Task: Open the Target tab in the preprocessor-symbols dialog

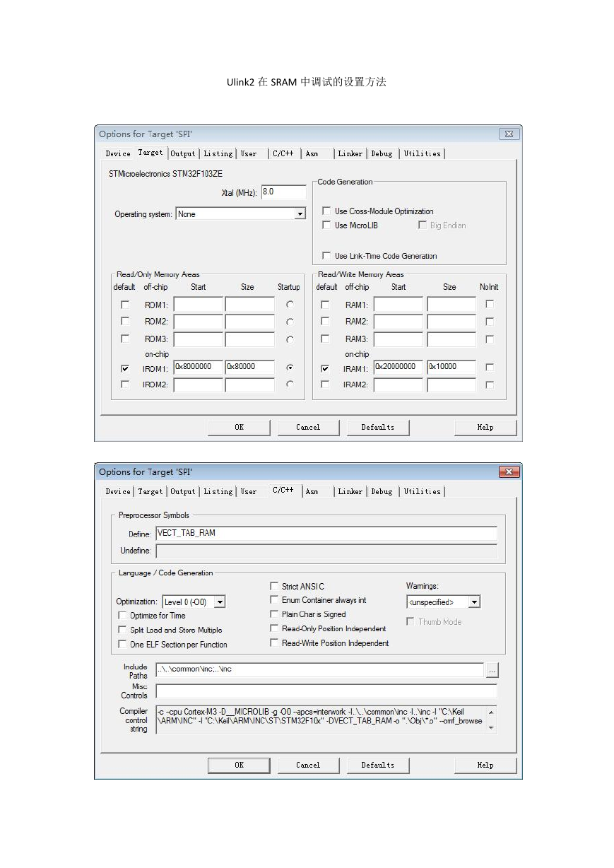Action: [150, 491]
